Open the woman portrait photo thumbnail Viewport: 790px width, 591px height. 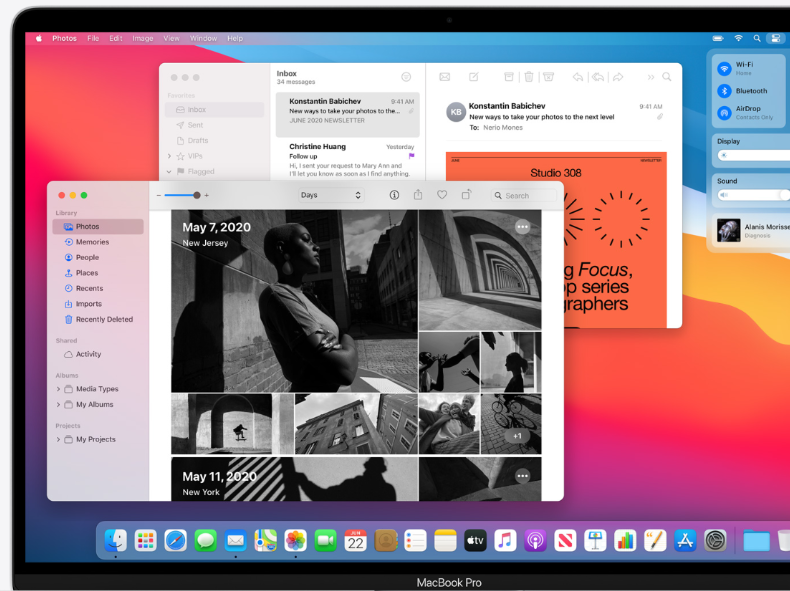click(294, 301)
